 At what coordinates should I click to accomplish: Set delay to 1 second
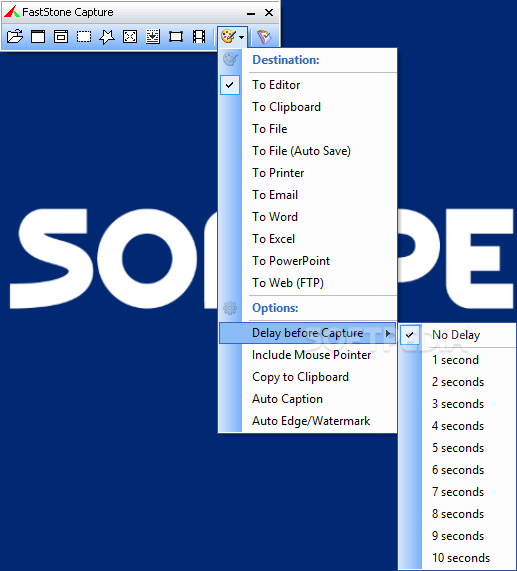click(458, 360)
